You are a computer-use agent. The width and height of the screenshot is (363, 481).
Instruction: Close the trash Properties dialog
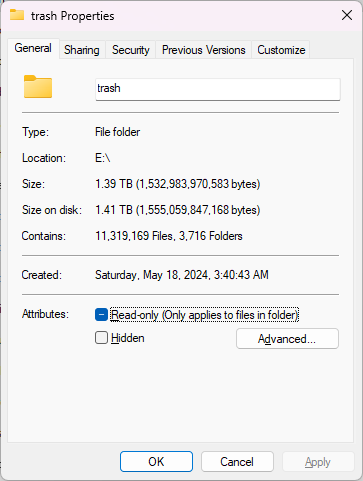pos(347,15)
